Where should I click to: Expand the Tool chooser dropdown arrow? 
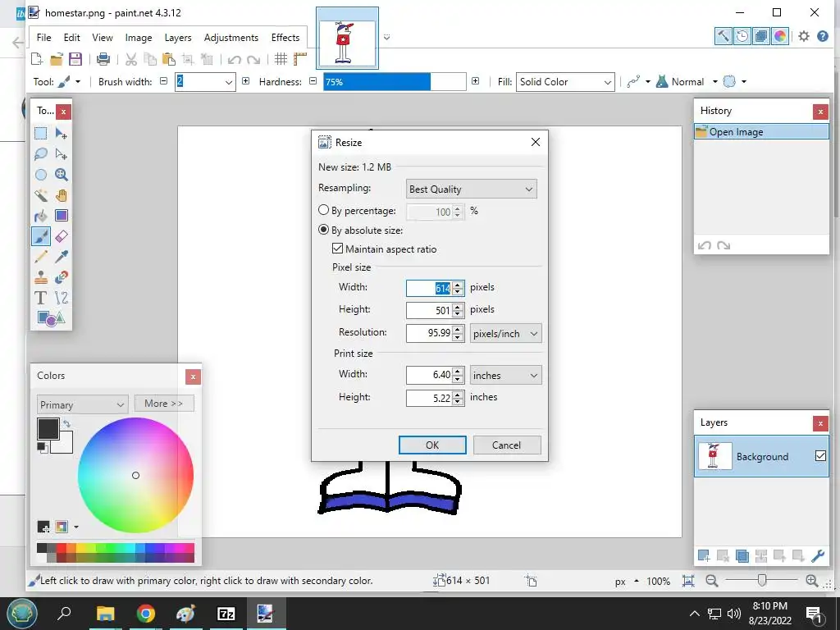pos(78,82)
